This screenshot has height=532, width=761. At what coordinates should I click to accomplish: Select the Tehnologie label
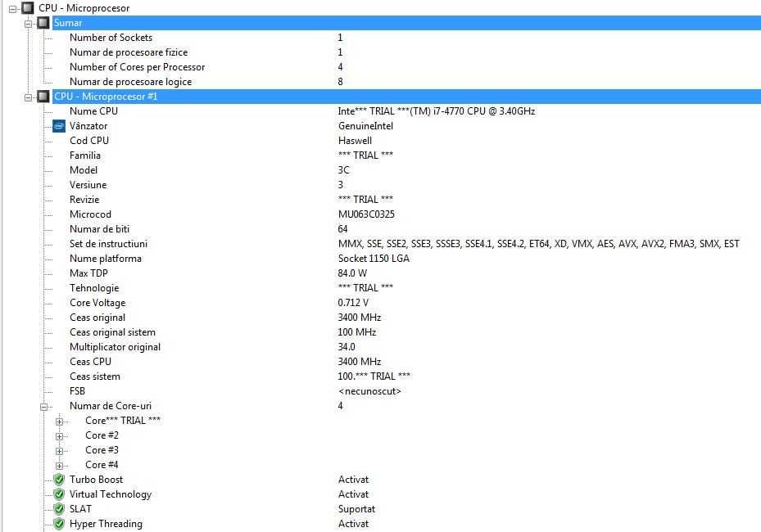coord(94,288)
